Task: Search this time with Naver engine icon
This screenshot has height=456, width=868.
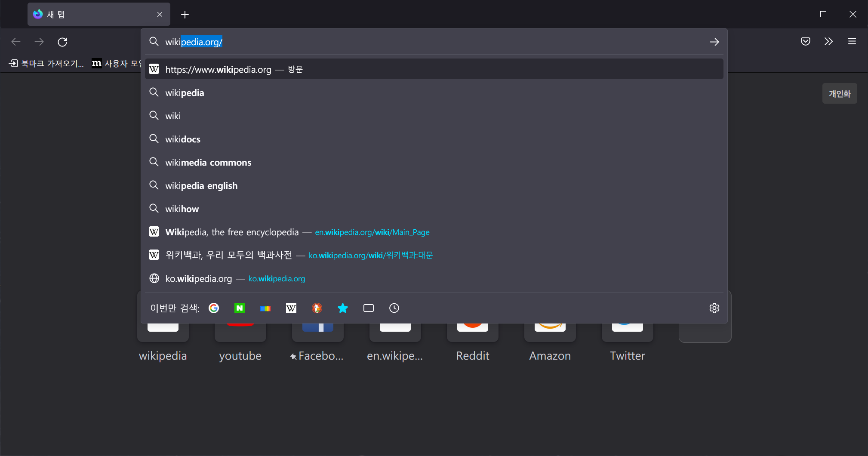Action: point(240,308)
